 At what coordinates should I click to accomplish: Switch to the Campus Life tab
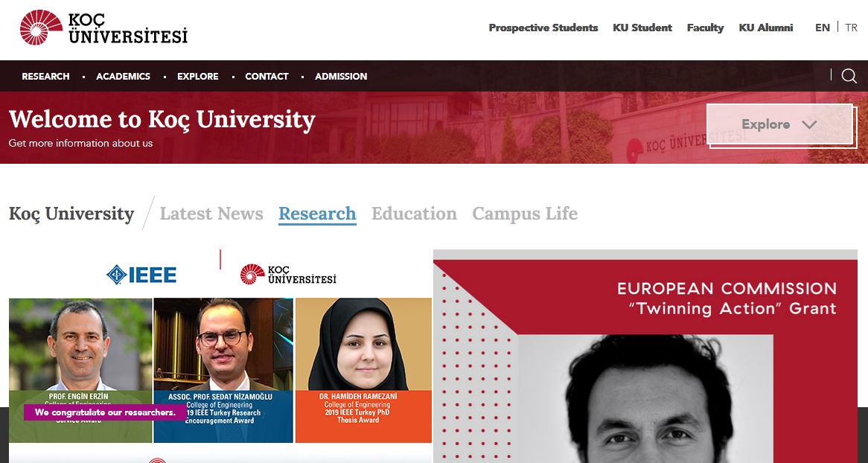point(525,213)
